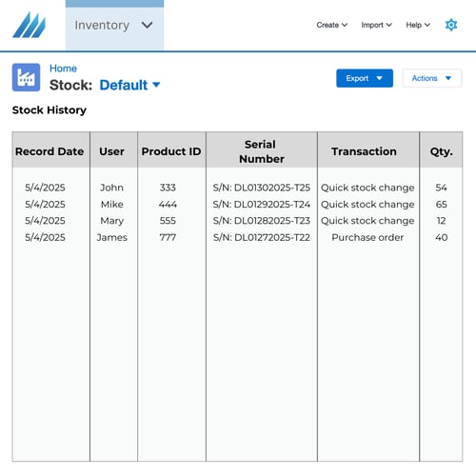Click the record date in James's row
This screenshot has width=476, height=476.
(x=45, y=237)
